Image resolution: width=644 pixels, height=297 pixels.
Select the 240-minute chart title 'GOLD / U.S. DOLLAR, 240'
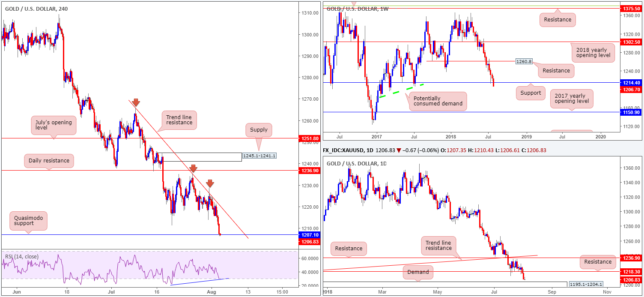(36, 9)
